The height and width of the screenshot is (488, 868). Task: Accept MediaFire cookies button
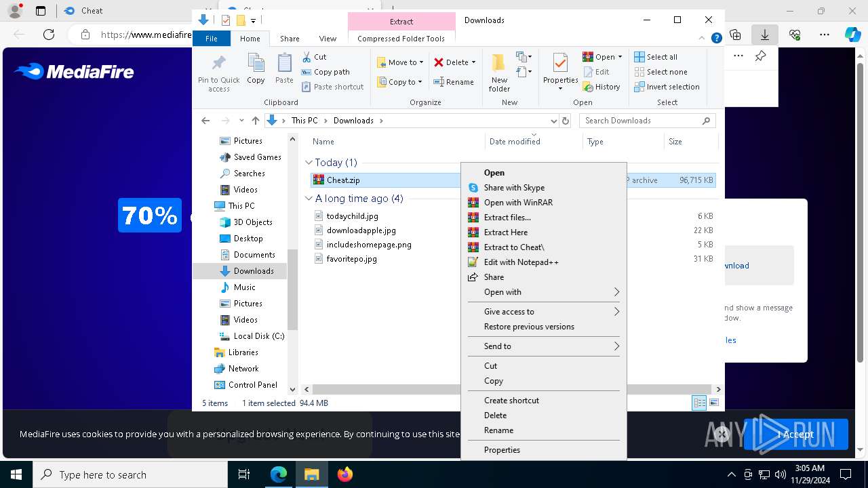click(x=796, y=434)
